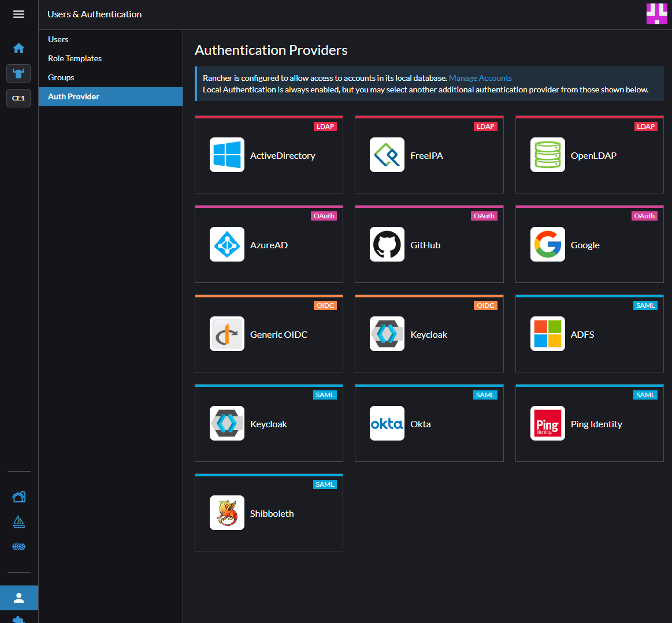Select the Okta SAML provider
This screenshot has width=672, height=623.
click(x=429, y=423)
